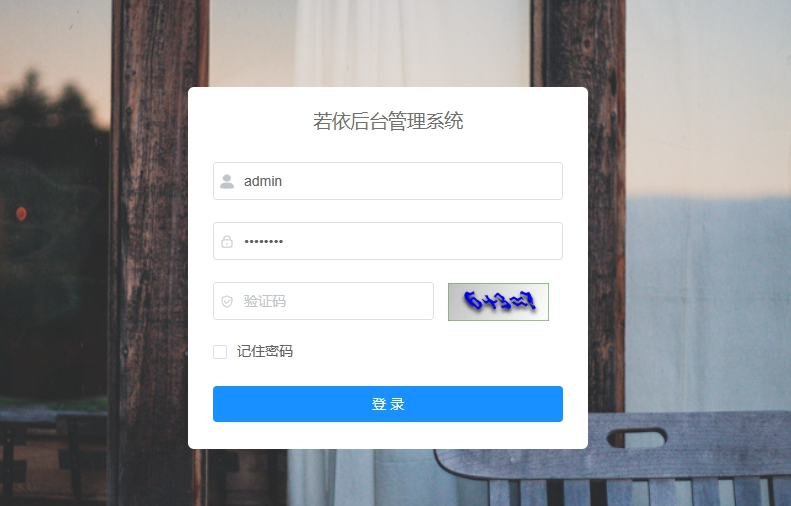Click the shield check icon before 验证码
Image resolution: width=791 pixels, height=506 pixels.
(x=227, y=301)
